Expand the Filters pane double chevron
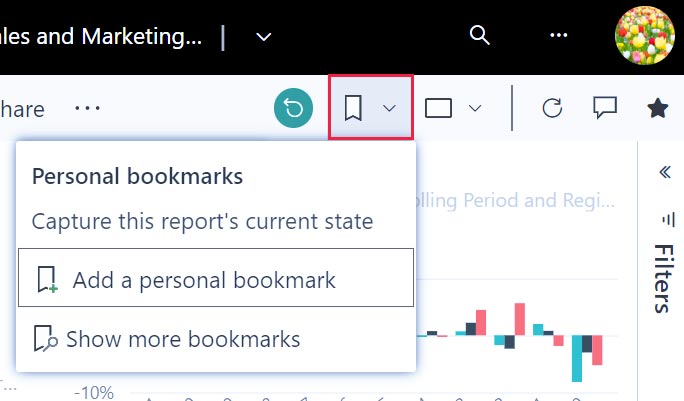 point(665,172)
